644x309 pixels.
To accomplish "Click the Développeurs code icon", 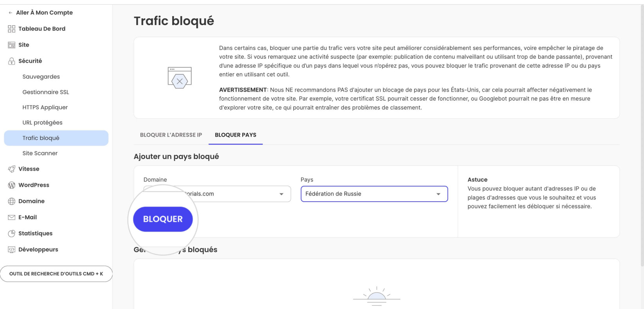I will (x=12, y=249).
